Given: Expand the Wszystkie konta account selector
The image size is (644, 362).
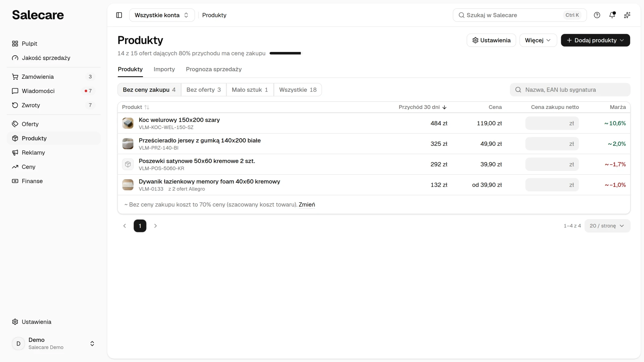Looking at the screenshot, I should [x=162, y=15].
